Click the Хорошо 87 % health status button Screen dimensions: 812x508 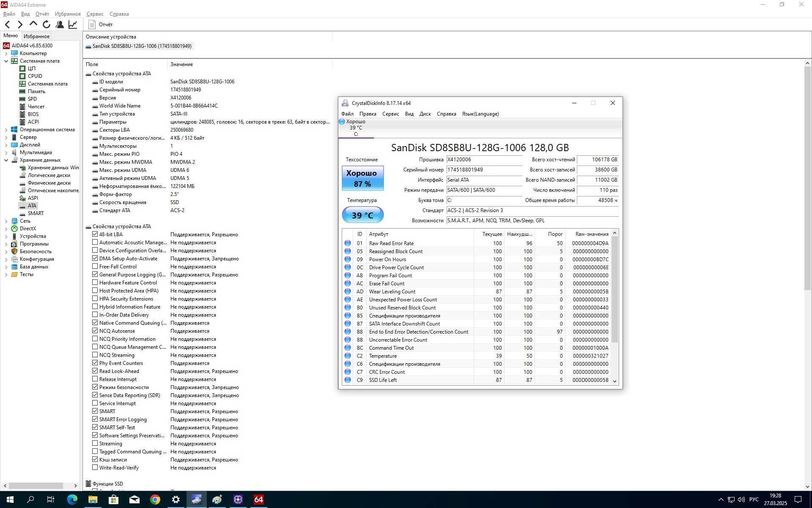pos(362,178)
